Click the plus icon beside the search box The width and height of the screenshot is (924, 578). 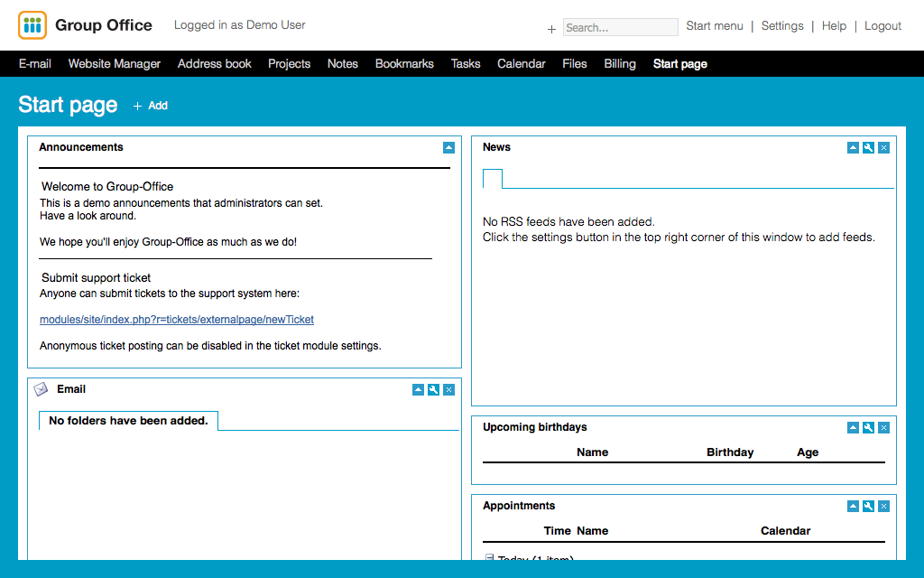pos(551,29)
